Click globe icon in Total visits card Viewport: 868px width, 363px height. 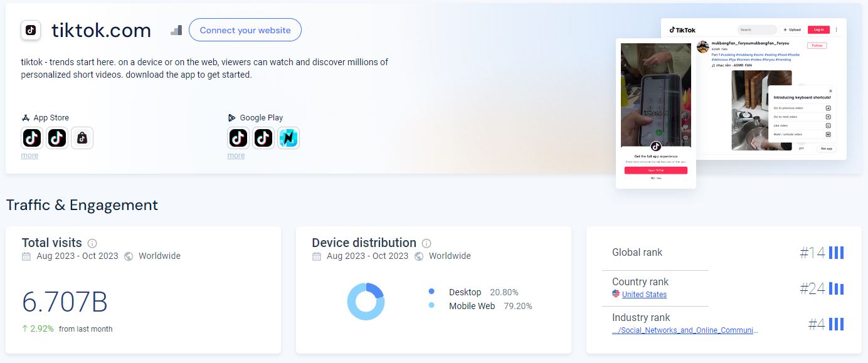click(129, 256)
